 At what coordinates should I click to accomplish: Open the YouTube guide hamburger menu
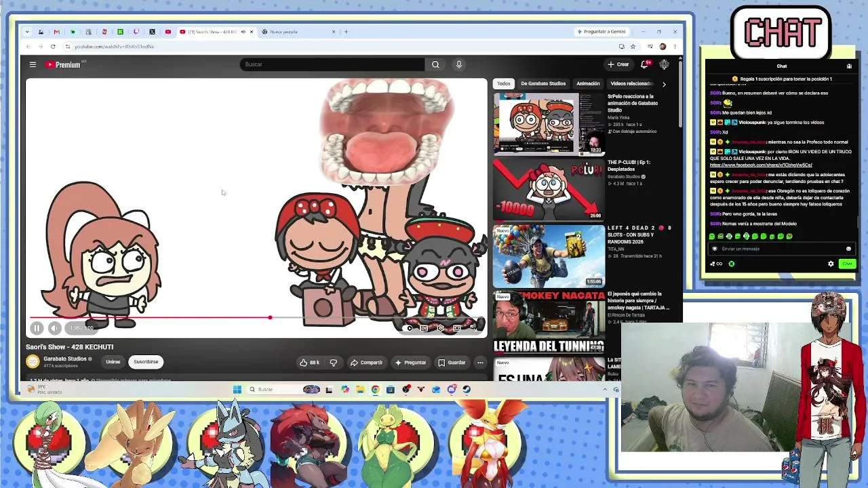click(x=33, y=64)
